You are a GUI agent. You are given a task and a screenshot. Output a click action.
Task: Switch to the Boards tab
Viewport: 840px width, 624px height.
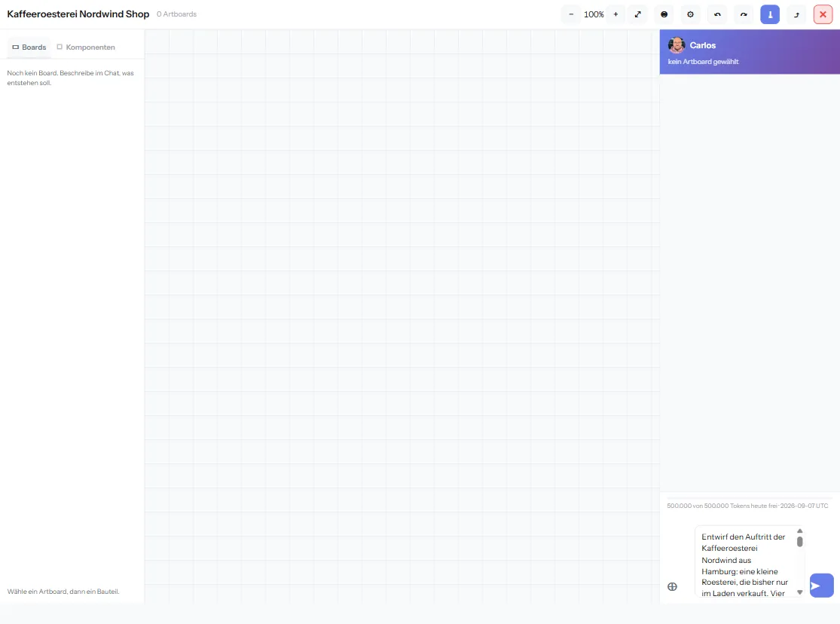point(29,47)
